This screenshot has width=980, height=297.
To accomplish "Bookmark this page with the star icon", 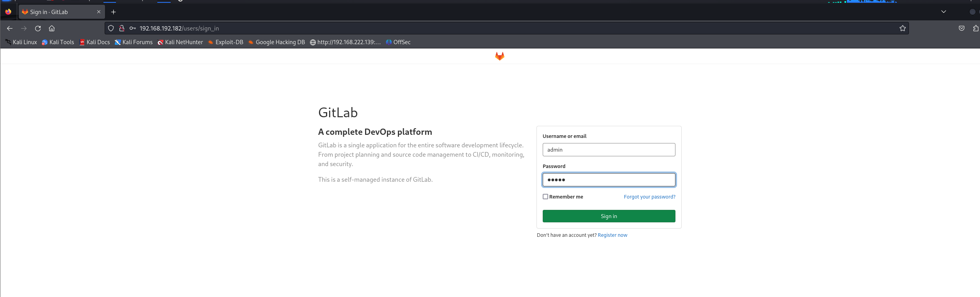I will 903,28.
